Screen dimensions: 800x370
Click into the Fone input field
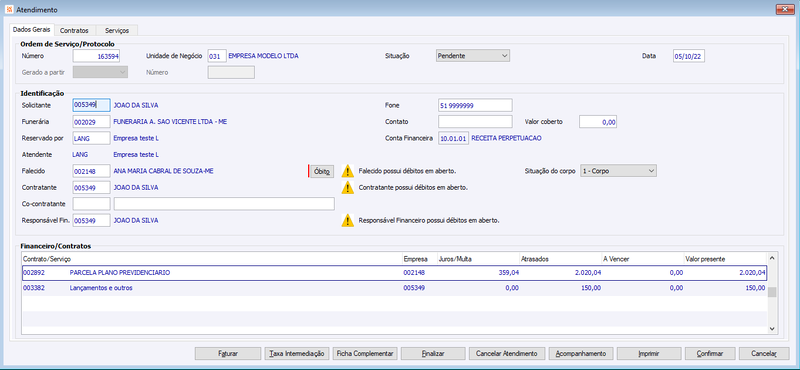click(475, 105)
